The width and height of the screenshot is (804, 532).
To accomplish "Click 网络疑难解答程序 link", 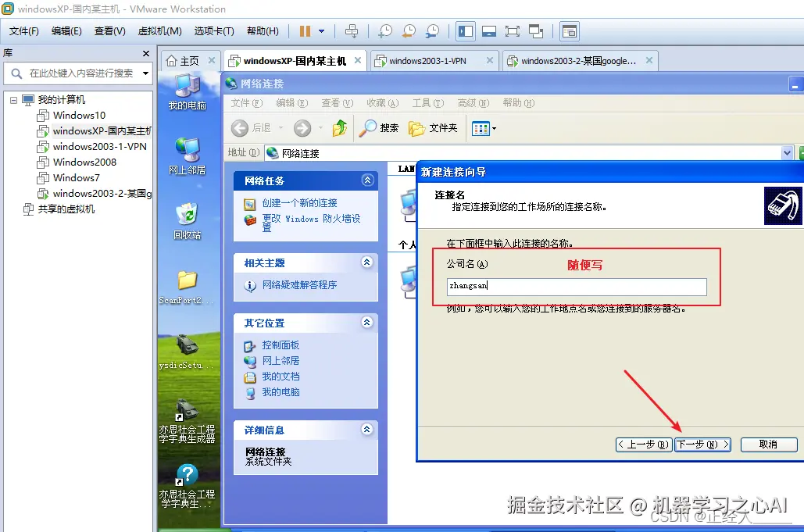I will pos(299,285).
